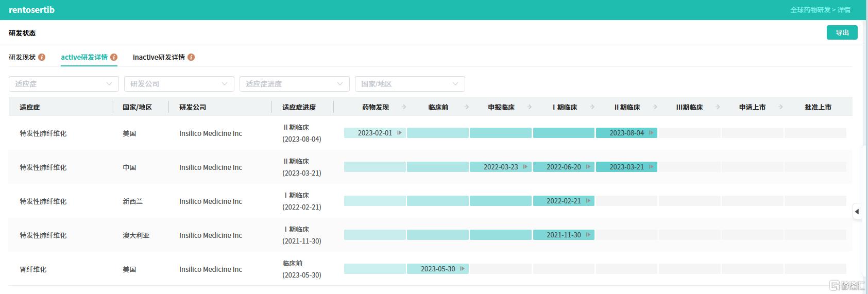Click the 研发状态 section heading
This screenshot has width=868, height=294.
pos(22,33)
